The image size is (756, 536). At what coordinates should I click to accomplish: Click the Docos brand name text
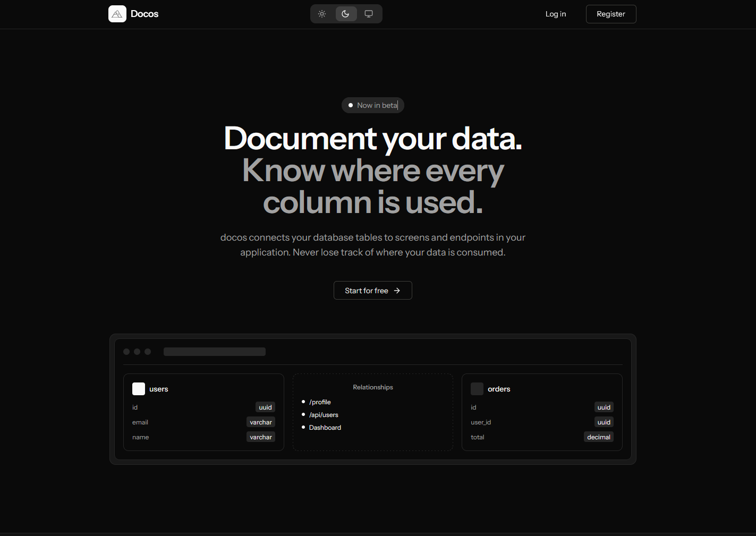(145, 14)
